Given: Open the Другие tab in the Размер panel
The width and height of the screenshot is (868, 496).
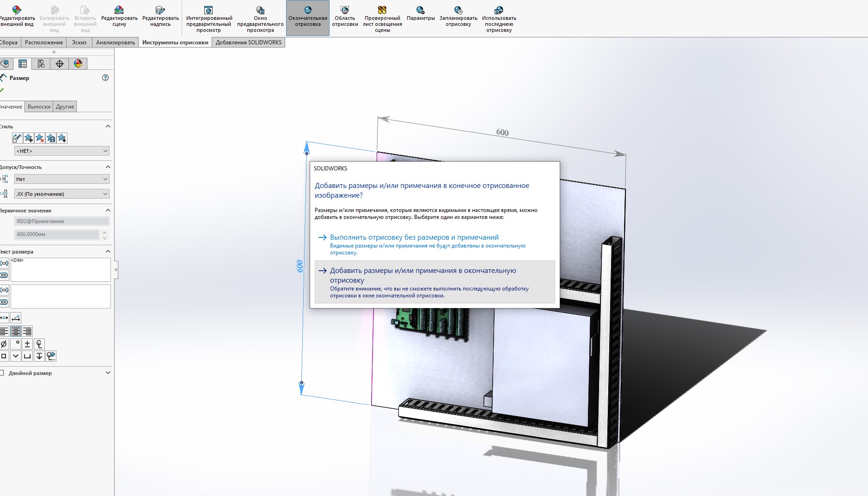Looking at the screenshot, I should 65,107.
